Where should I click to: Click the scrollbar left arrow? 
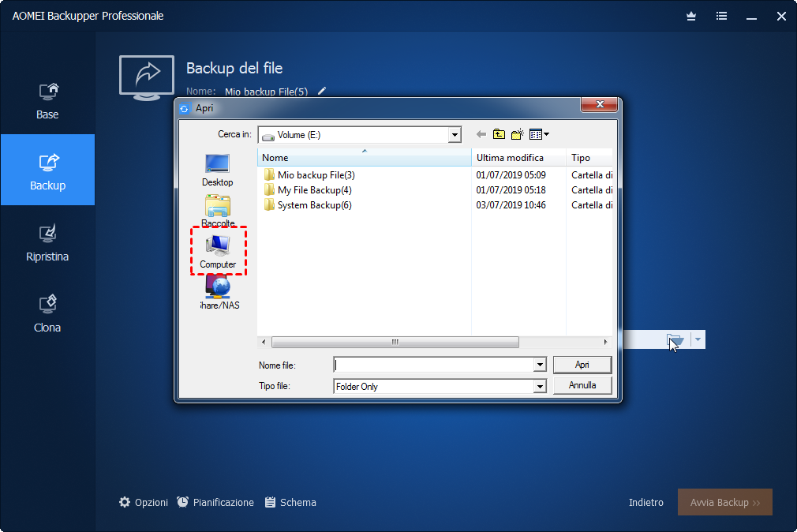[x=264, y=342]
